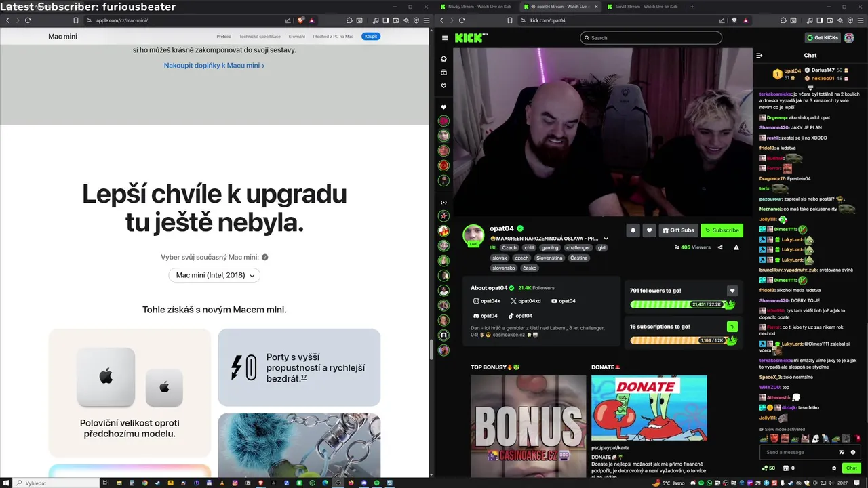Subscribe to opat04
The height and width of the screenshot is (488, 868).
pyautogui.click(x=722, y=230)
